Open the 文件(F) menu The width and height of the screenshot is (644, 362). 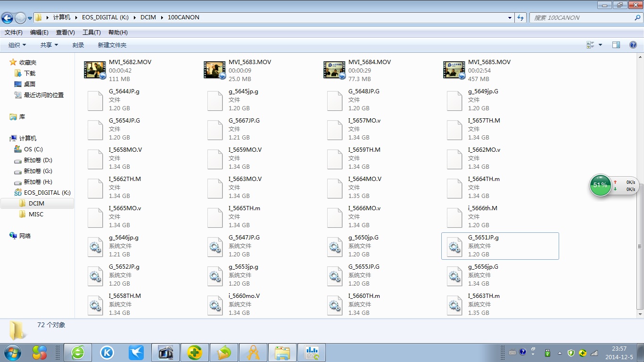14,33
